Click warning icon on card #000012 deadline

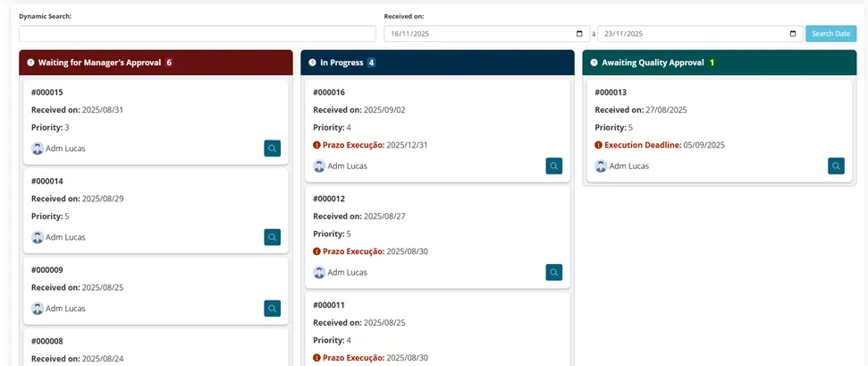pyautogui.click(x=316, y=251)
